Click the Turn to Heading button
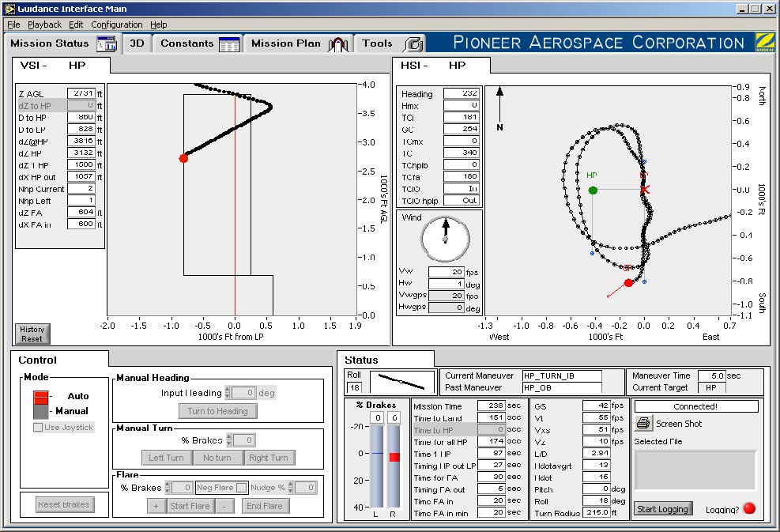This screenshot has width=780, height=532. pos(218,411)
